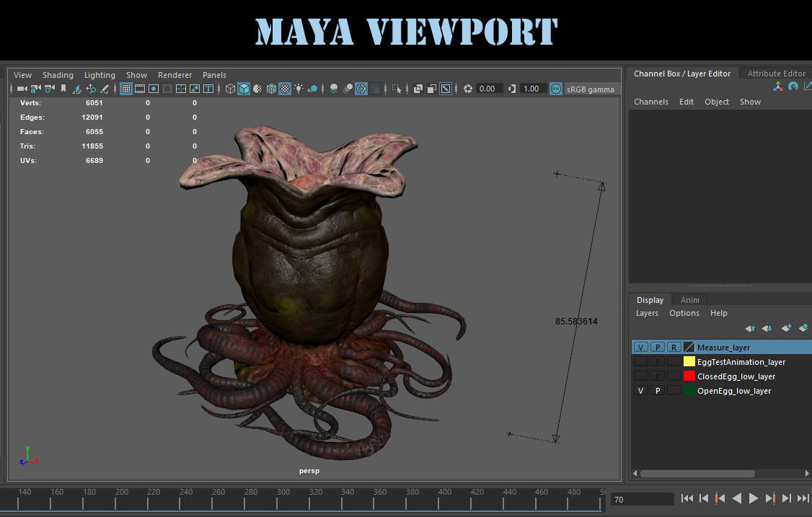Screen dimensions: 812x517
Task: Open the viewport Panels menu
Action: [x=214, y=75]
